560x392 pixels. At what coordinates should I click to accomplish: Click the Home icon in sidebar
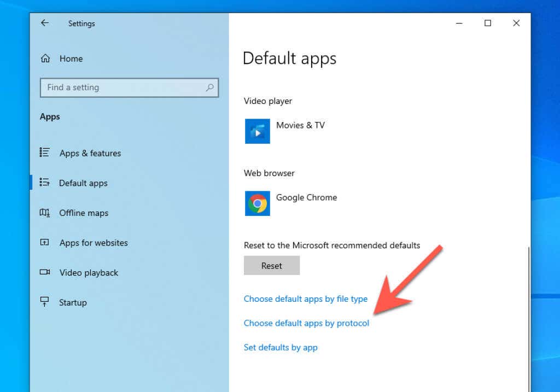tap(45, 58)
